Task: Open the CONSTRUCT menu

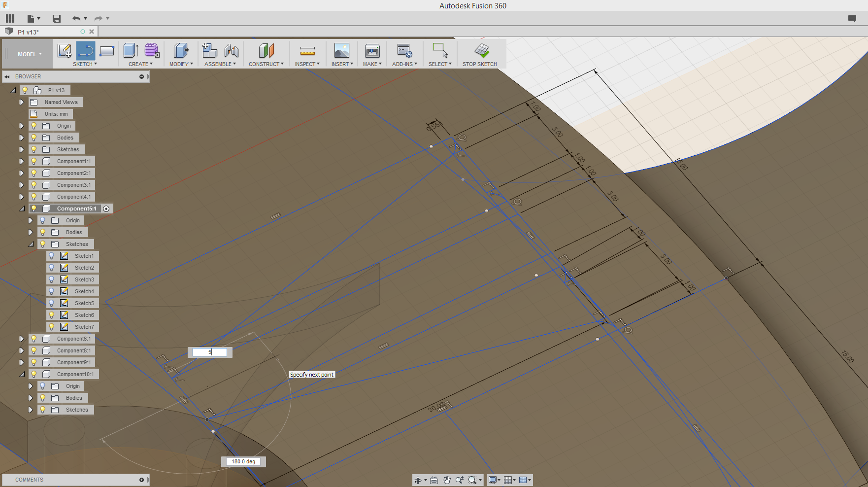Action: pos(266,64)
